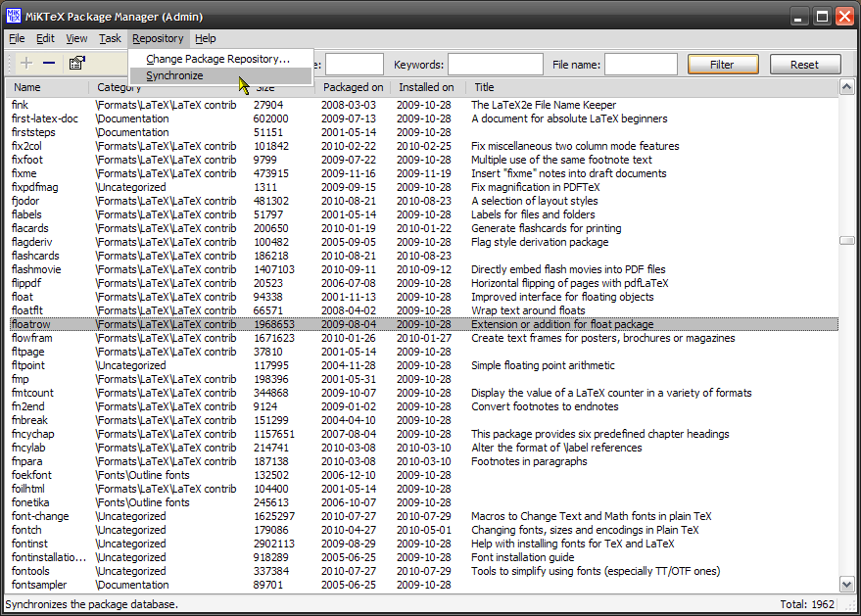Viewport: 861px width, 616px height.
Task: Select the flacards package row
Action: [424, 228]
